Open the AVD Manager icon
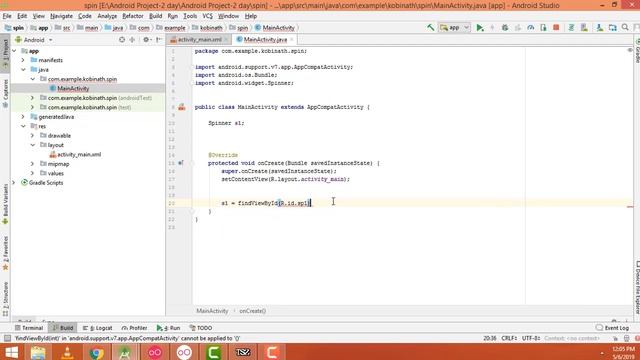Image resolution: width=640 pixels, height=360 pixels. click(x=584, y=28)
